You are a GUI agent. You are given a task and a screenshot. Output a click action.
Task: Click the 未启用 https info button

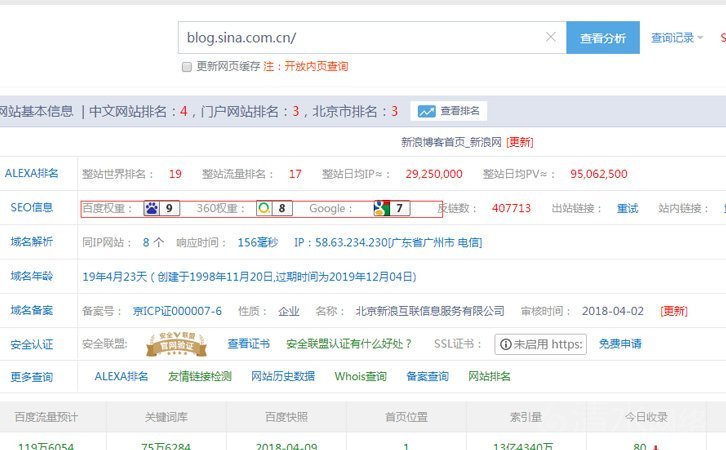coord(540,344)
